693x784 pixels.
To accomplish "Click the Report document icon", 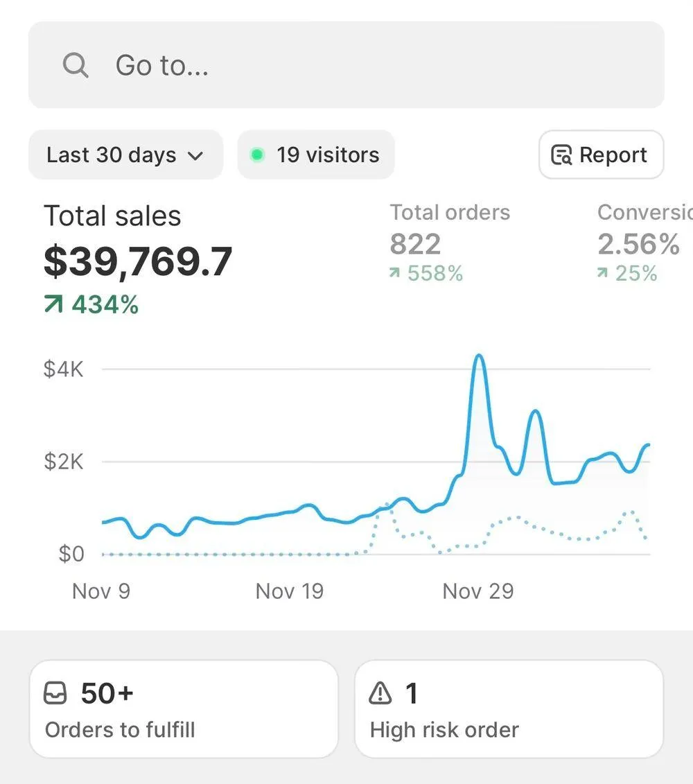I will [x=561, y=155].
